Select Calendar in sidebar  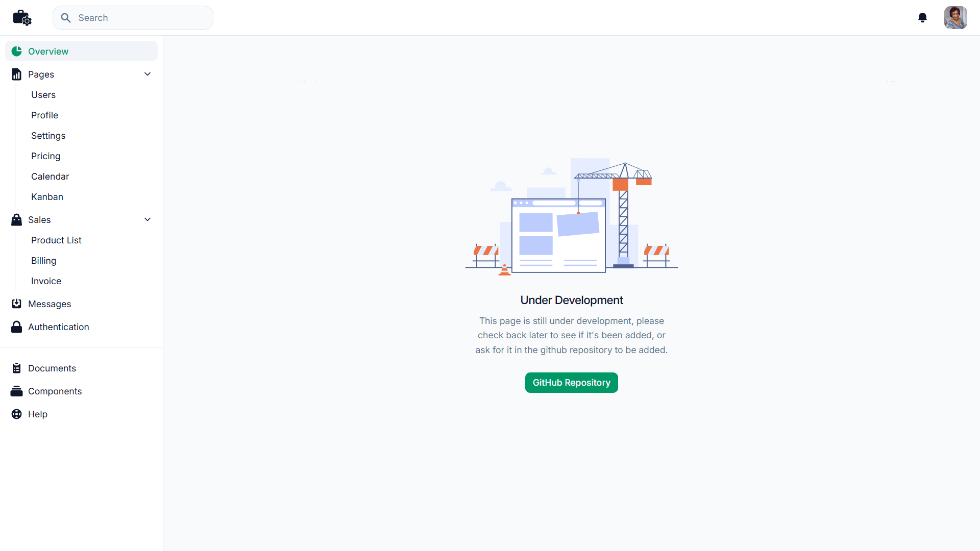click(x=50, y=177)
